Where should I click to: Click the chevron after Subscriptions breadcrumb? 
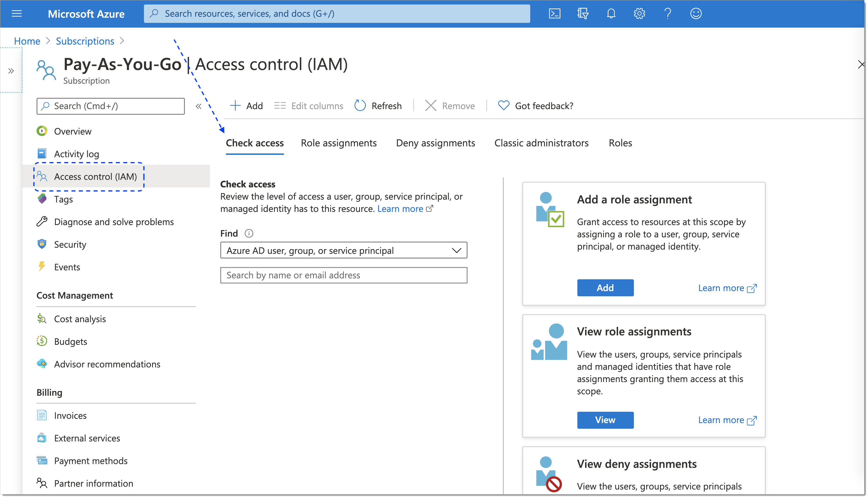[x=122, y=41]
